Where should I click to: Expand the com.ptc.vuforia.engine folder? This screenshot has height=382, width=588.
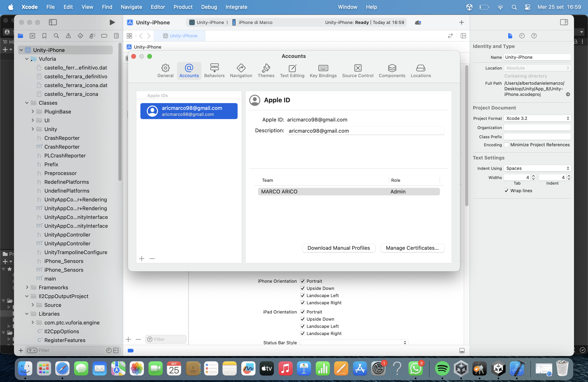click(33, 322)
